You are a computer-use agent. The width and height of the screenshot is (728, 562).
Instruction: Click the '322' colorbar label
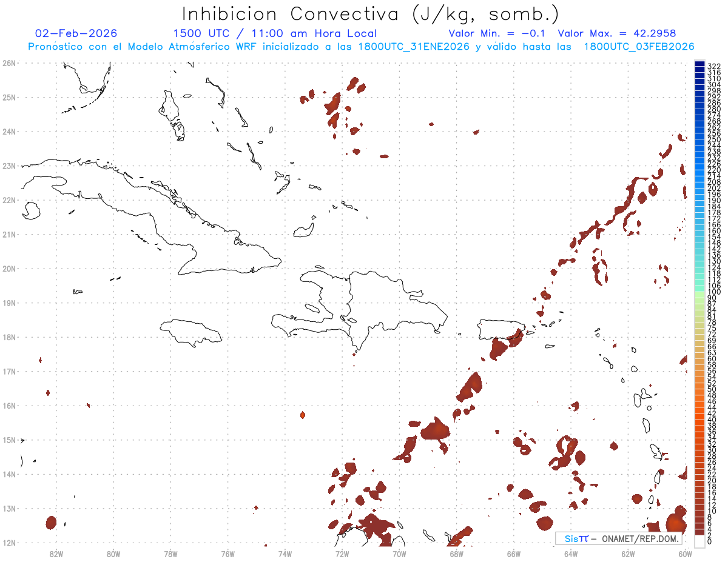click(x=714, y=66)
